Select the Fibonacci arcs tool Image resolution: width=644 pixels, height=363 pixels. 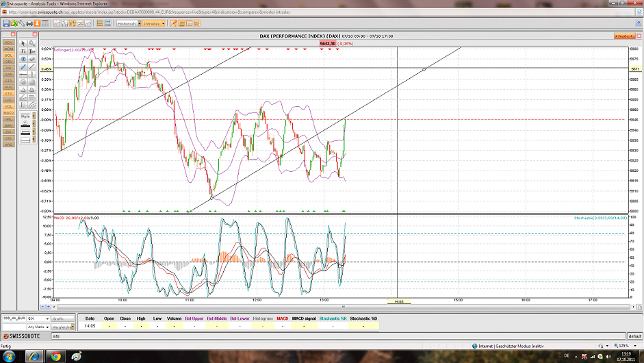[31, 105]
